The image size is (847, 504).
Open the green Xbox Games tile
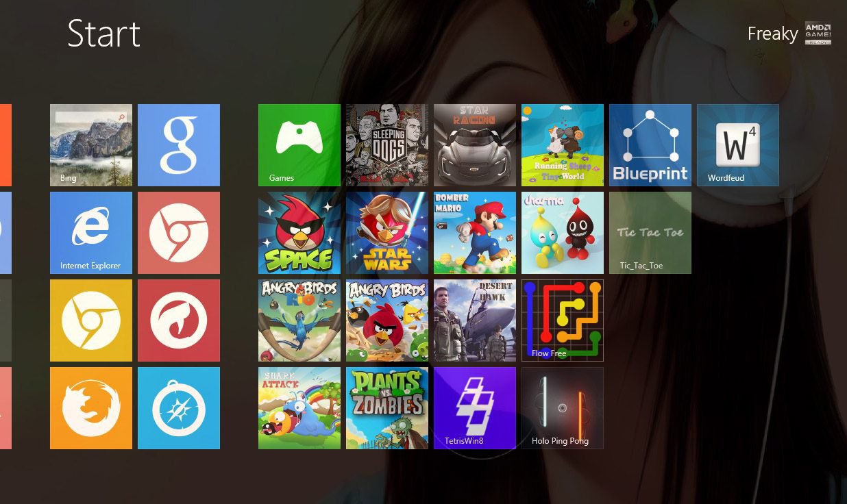[299, 145]
